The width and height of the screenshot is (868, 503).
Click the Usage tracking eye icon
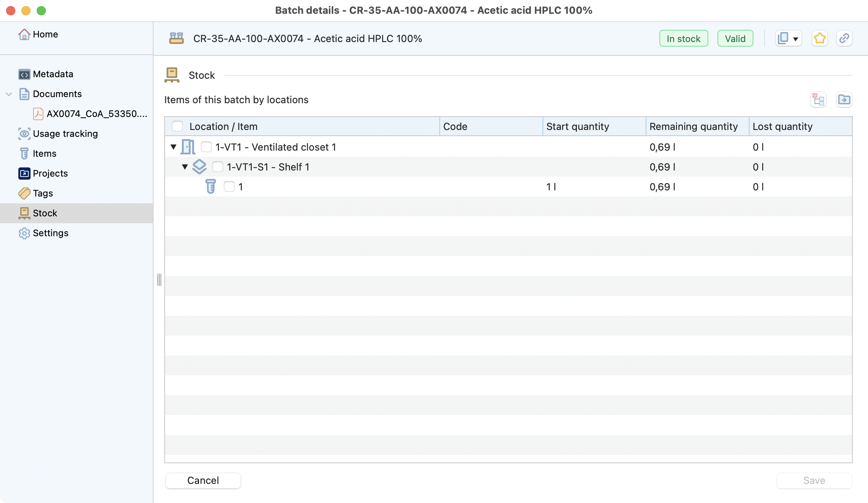24,134
